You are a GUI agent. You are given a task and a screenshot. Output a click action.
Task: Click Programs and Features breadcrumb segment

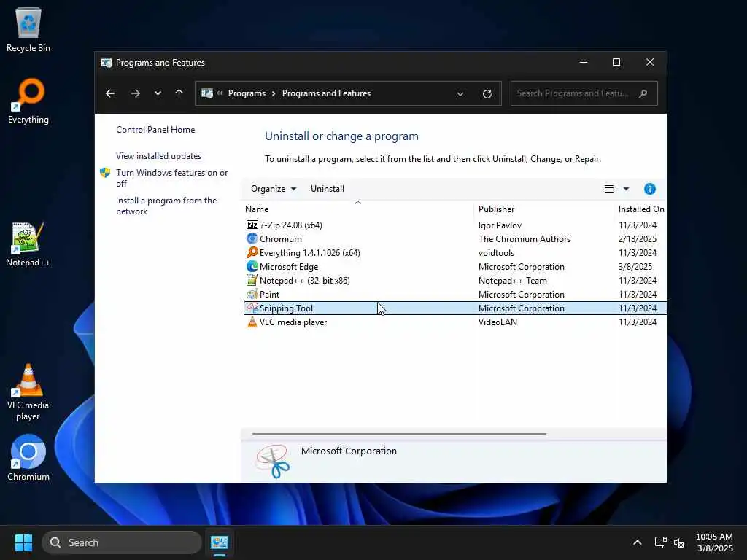coord(326,93)
